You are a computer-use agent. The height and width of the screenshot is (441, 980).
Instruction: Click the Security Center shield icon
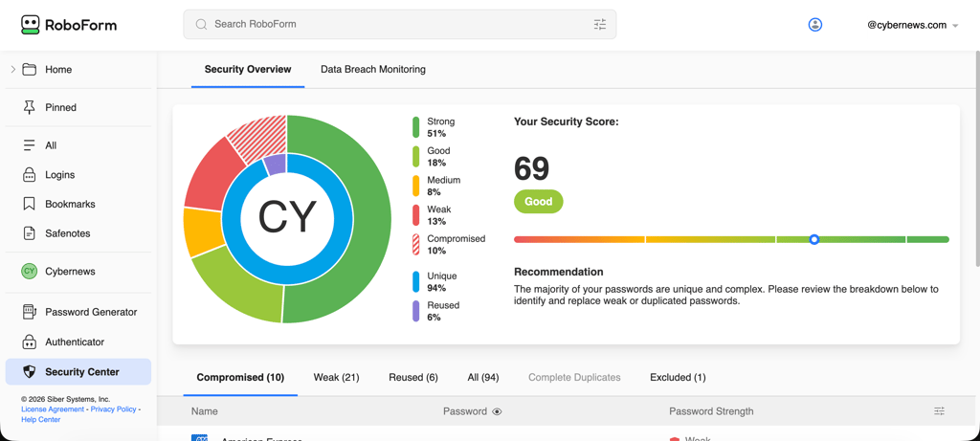tap(29, 372)
